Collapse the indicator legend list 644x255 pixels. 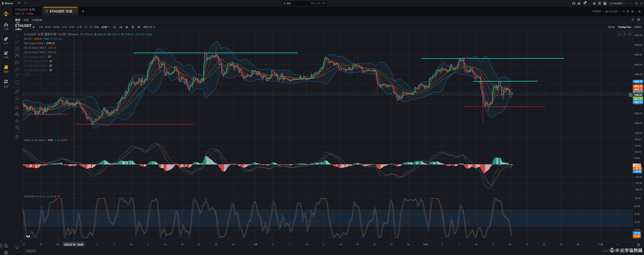pyautogui.click(x=27, y=75)
